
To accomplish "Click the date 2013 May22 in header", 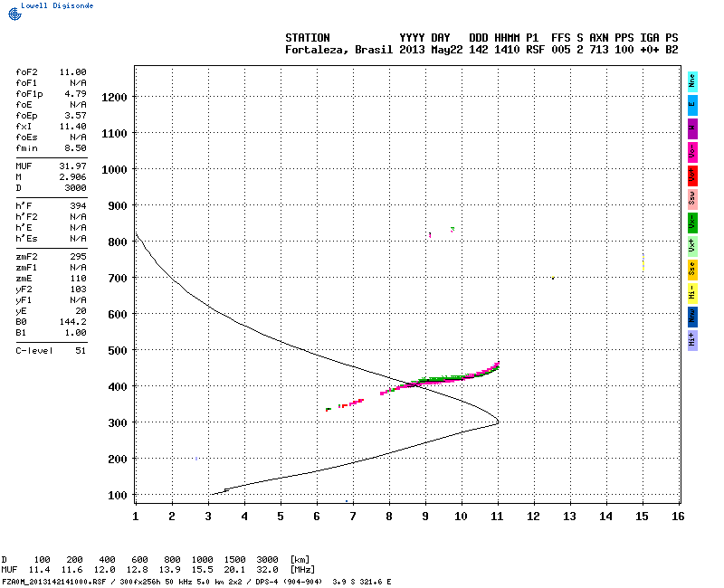I will [x=431, y=50].
